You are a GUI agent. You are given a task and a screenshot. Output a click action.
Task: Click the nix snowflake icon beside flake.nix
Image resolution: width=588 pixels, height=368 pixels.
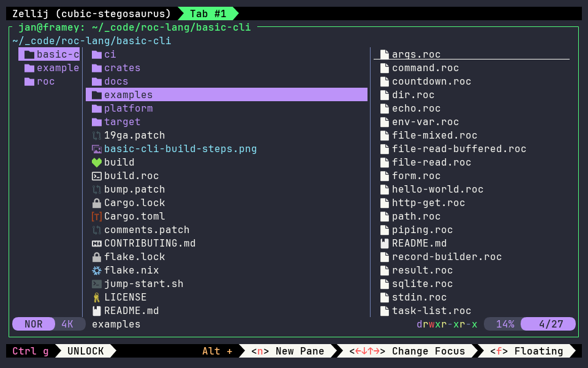click(96, 270)
